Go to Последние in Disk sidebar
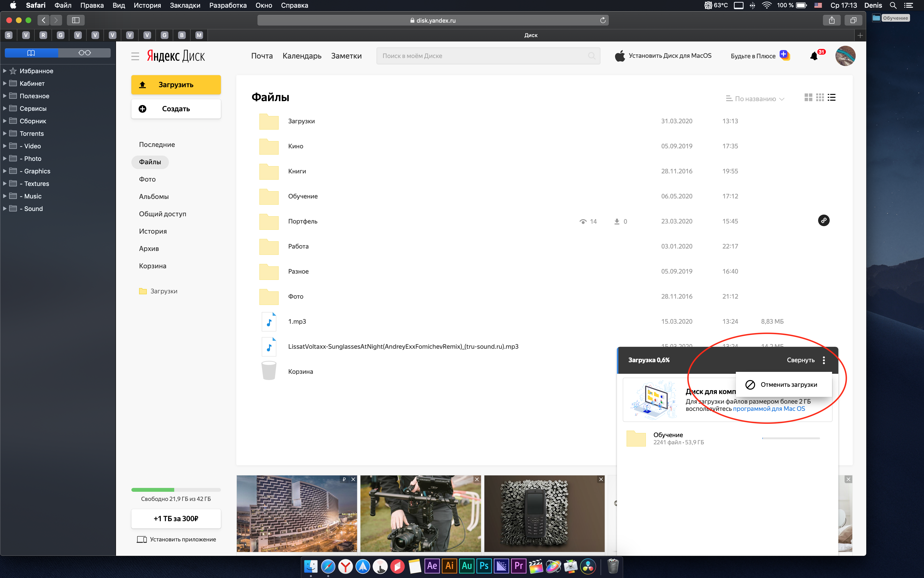 click(x=157, y=144)
